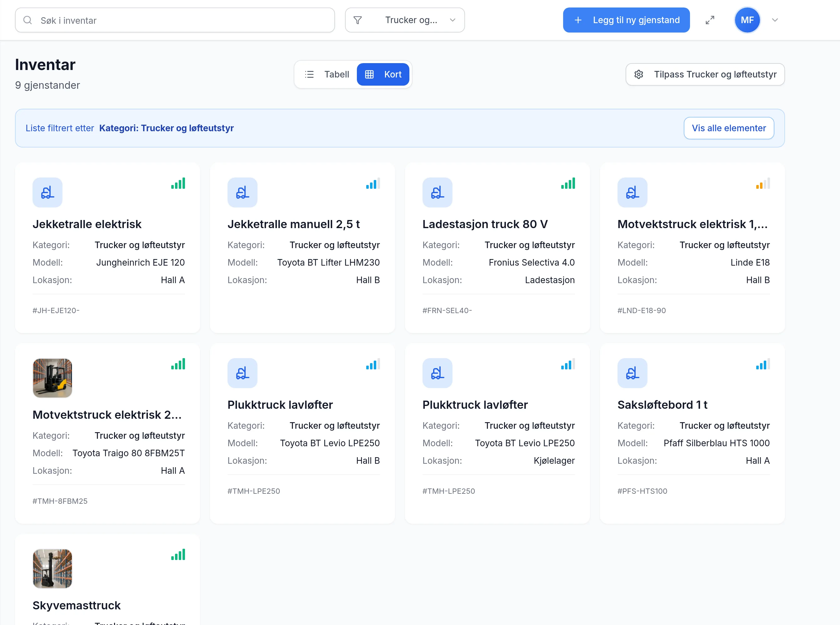The height and width of the screenshot is (625, 840).
Task: Click Vis alle elementer button
Action: click(729, 128)
